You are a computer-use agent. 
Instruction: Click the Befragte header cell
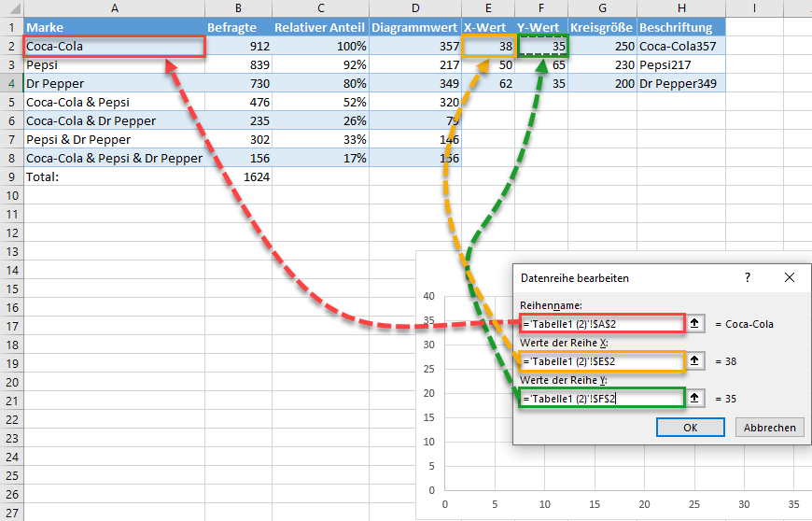[x=238, y=27]
